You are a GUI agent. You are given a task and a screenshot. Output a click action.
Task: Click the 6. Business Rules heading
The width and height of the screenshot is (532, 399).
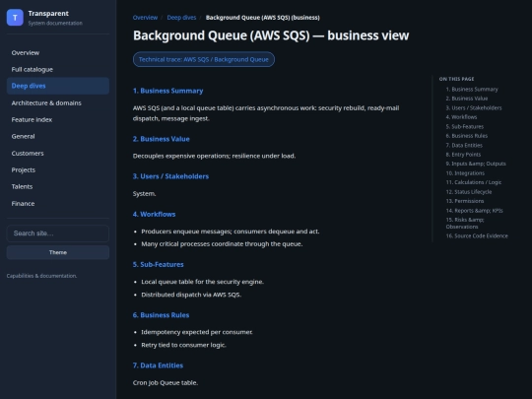coord(161,315)
